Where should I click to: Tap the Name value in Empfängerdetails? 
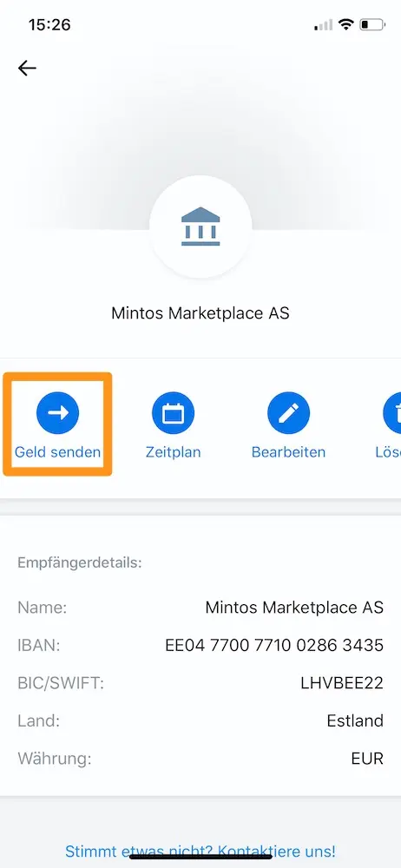(x=294, y=608)
